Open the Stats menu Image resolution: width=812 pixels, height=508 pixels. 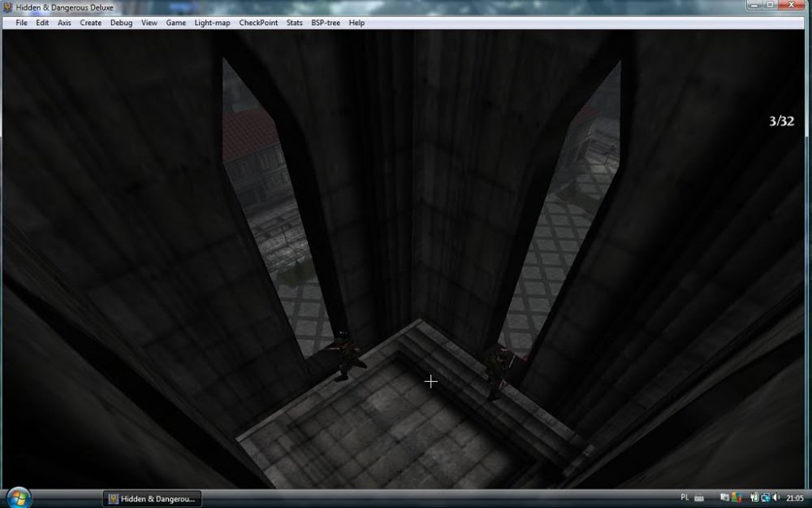point(294,23)
